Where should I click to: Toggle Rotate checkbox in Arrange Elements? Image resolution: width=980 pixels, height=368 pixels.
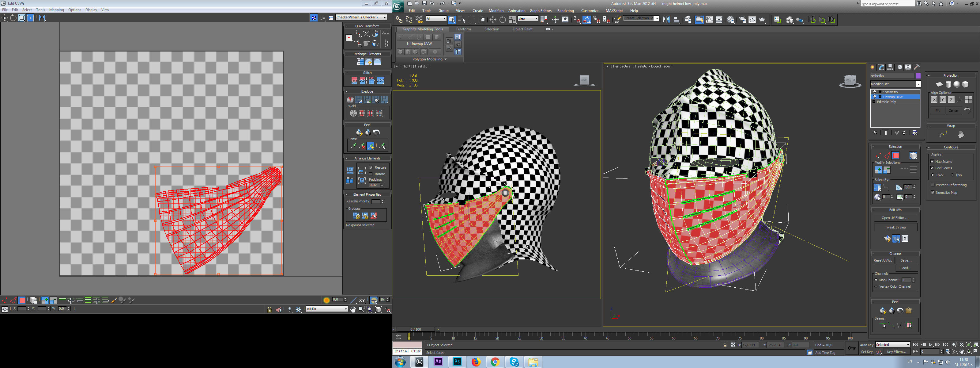pyautogui.click(x=371, y=174)
